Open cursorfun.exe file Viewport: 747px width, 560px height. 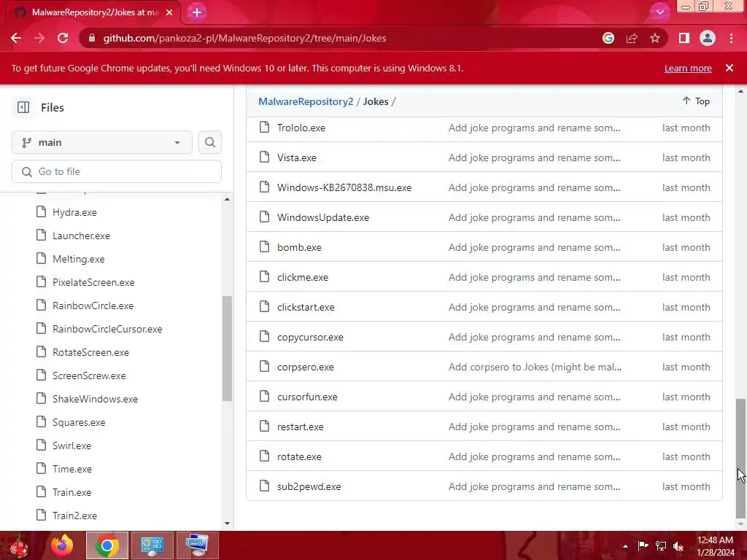307,397
